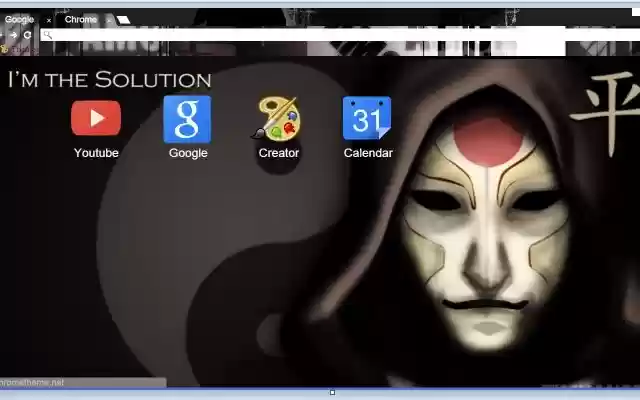Switch to the Chrome tab
Viewport: 640px width, 400px height.
click(81, 19)
